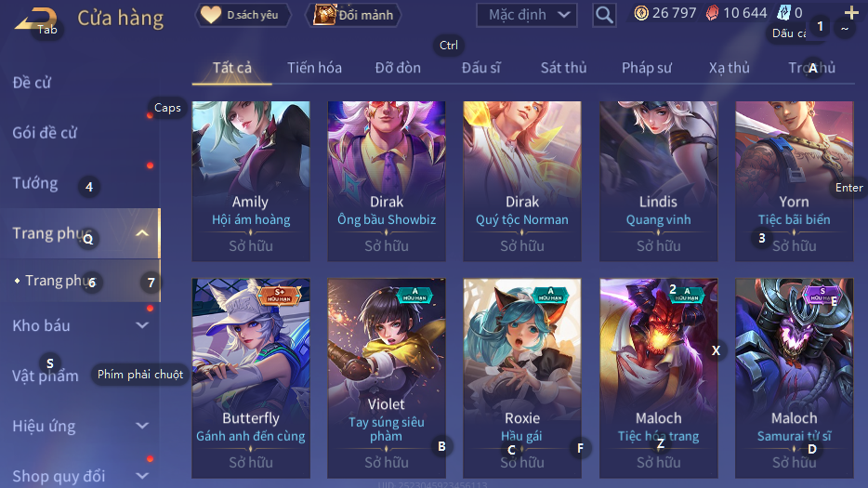Viewport: 868px width, 488px height.
Task: Open the search magnifier icon
Action: [x=604, y=15]
